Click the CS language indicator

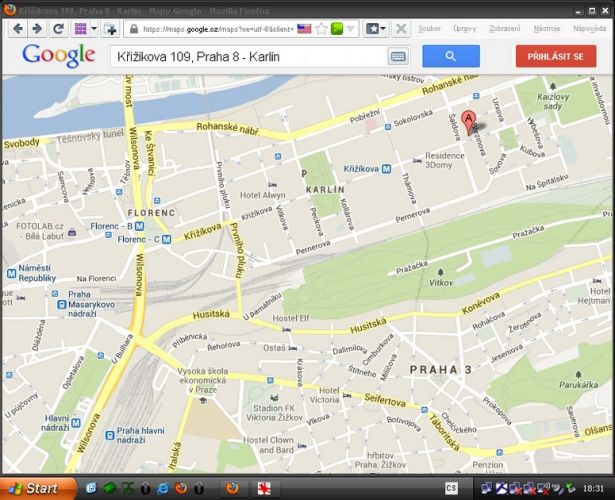(x=451, y=488)
